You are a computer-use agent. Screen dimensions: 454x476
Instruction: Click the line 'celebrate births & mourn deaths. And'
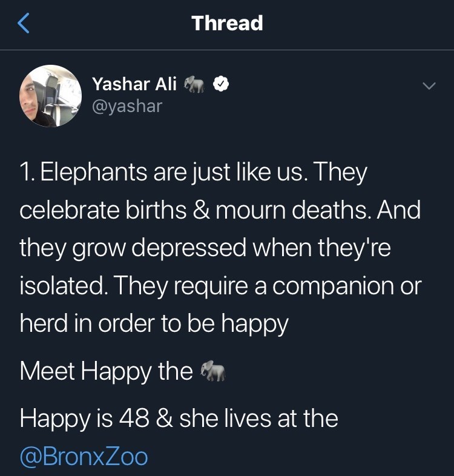pos(220,210)
